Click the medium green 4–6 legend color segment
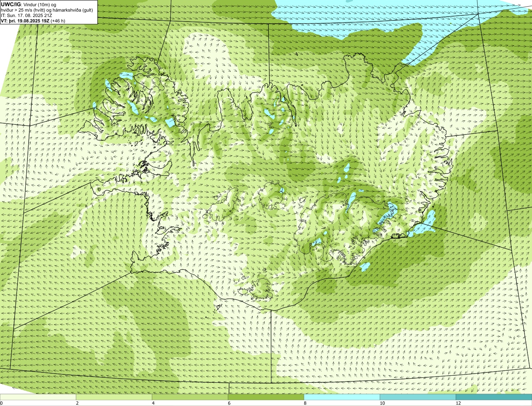Image resolution: width=532 pixels, height=406 pixels. (190, 397)
